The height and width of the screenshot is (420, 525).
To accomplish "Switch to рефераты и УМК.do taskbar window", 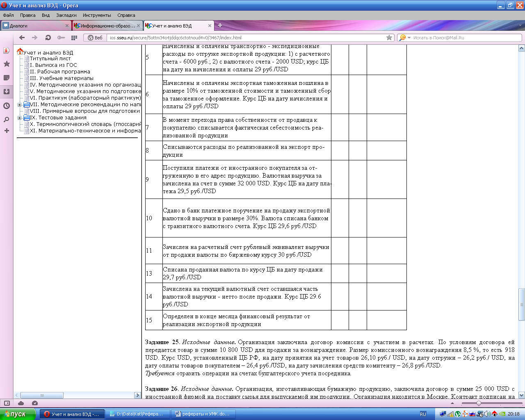I will click(x=203, y=414).
